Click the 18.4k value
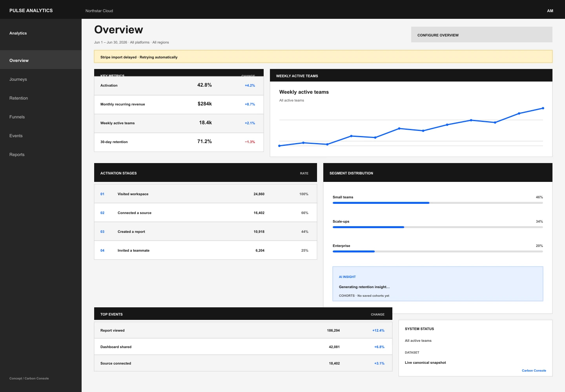 205,123
